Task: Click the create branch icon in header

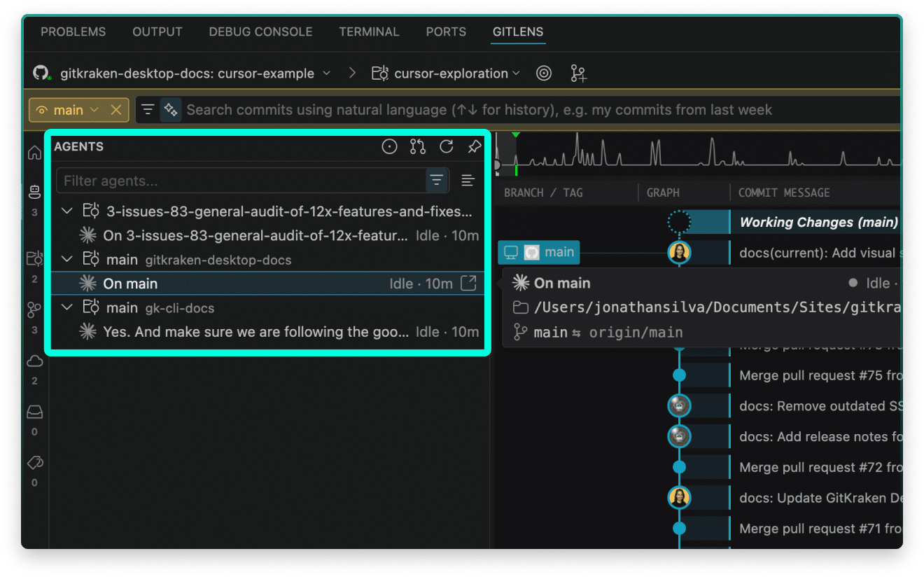Action: (x=578, y=74)
